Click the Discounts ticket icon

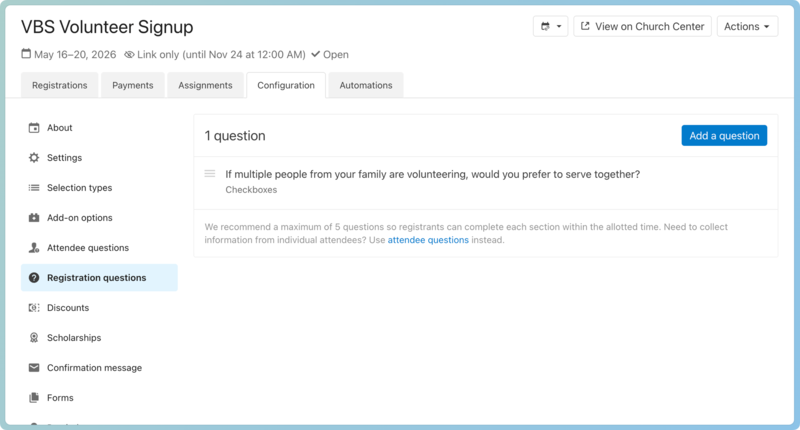34,308
